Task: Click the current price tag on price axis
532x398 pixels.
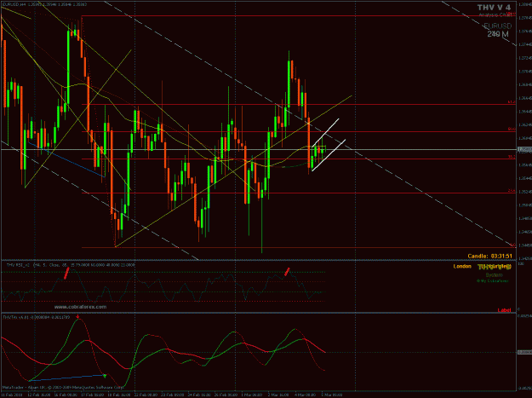Action: coord(523,149)
